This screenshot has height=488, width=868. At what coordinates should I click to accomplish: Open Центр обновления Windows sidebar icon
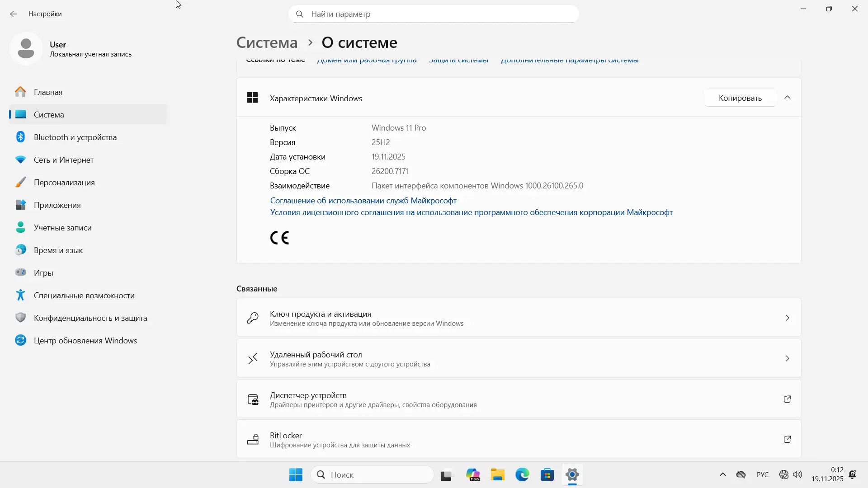(x=20, y=340)
